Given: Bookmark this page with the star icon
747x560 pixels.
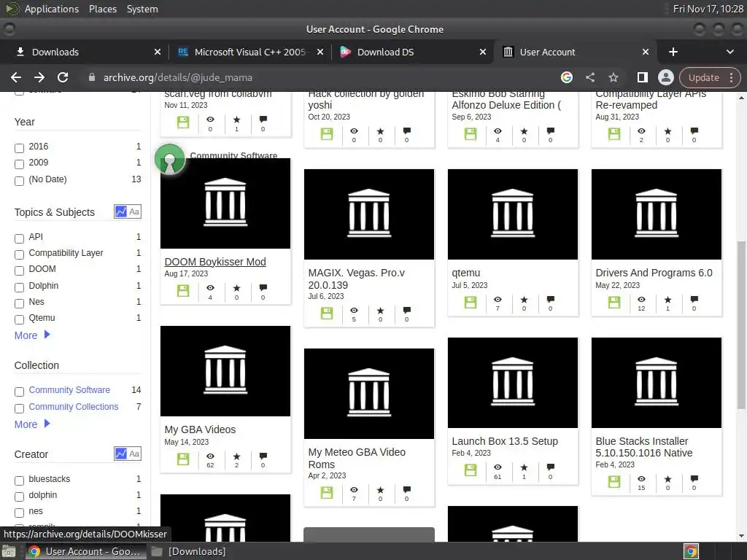Looking at the screenshot, I should (x=613, y=77).
